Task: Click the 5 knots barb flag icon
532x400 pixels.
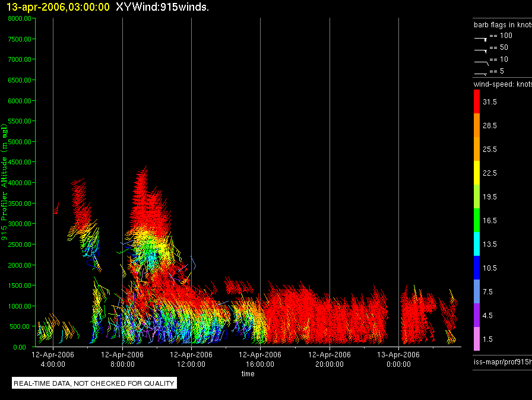Action: 481,74
